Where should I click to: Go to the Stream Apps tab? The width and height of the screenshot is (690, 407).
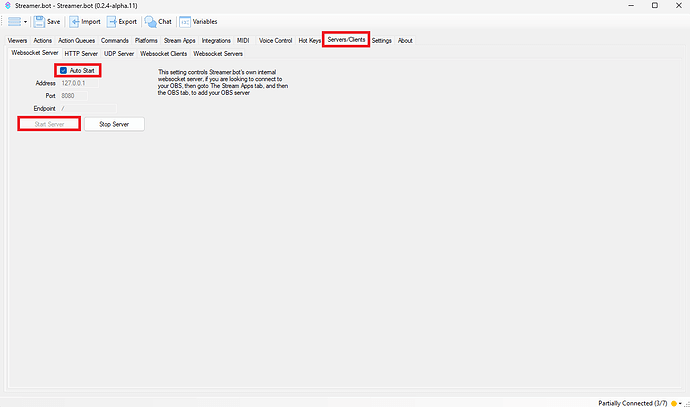click(180, 40)
